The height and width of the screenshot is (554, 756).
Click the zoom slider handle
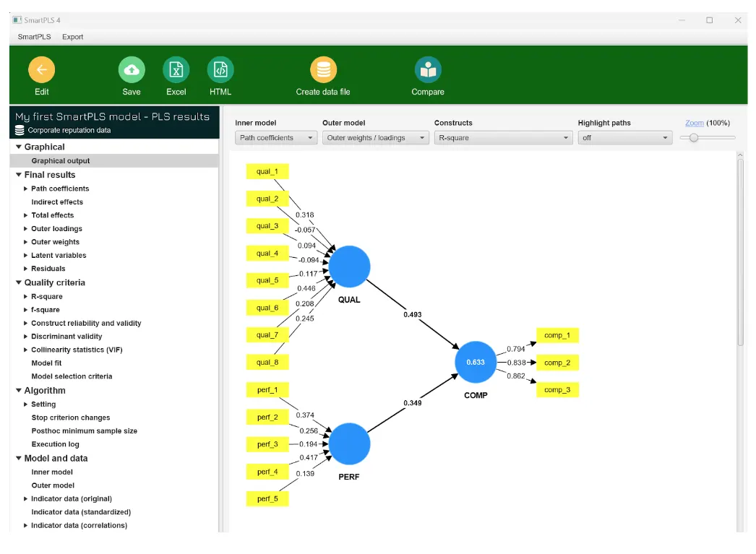pos(694,138)
